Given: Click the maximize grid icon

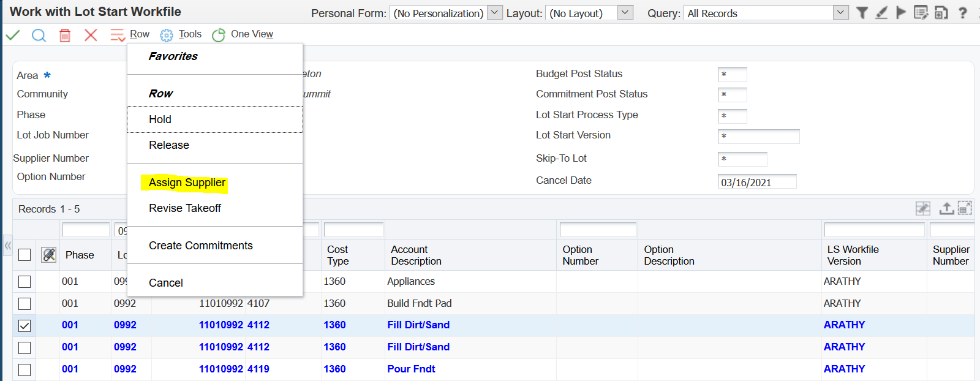Looking at the screenshot, I should 965,208.
